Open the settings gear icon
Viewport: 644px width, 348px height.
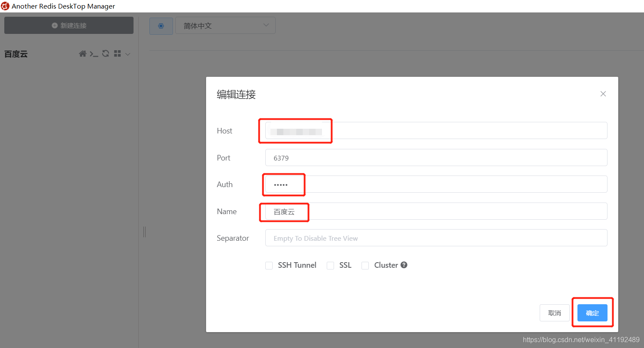(x=161, y=25)
